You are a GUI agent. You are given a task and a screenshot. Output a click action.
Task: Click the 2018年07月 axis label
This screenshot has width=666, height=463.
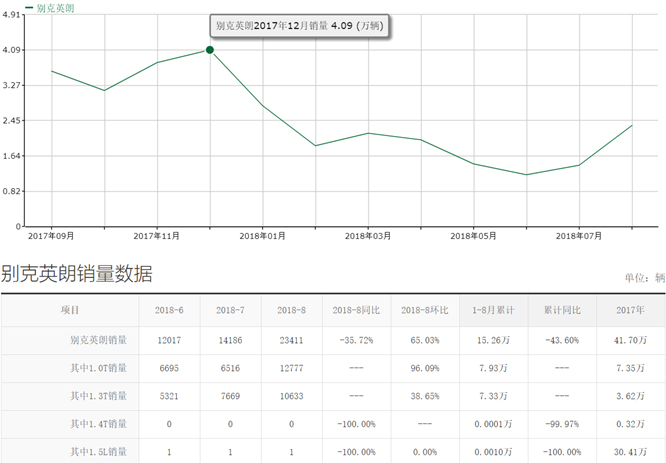click(x=579, y=236)
